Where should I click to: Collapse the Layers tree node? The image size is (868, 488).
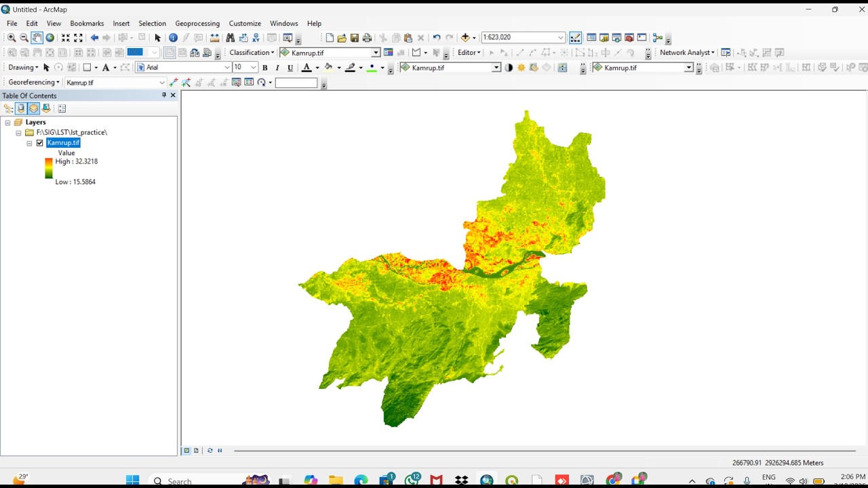click(x=7, y=123)
